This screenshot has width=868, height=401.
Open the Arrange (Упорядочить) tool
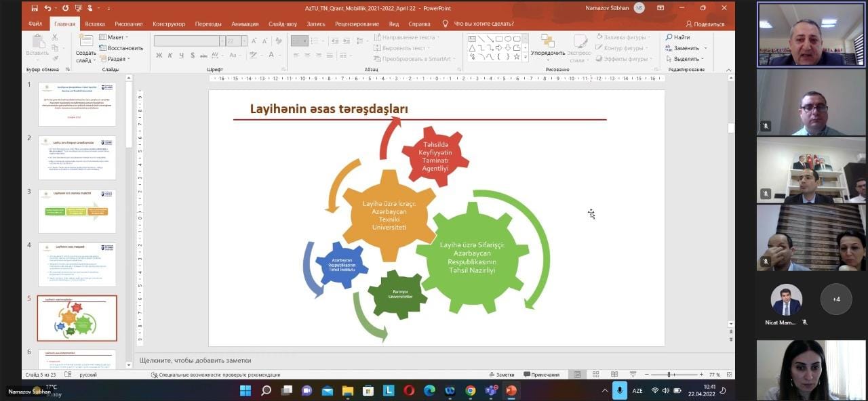click(547, 46)
